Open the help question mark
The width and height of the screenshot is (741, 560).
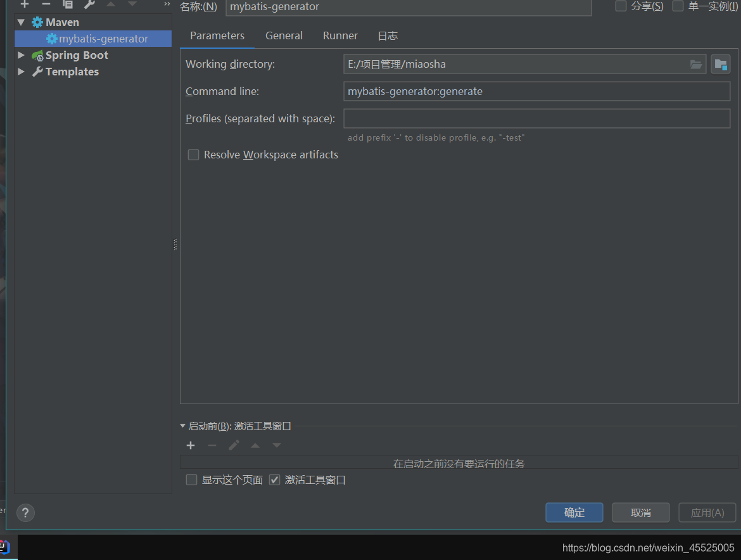click(x=25, y=512)
